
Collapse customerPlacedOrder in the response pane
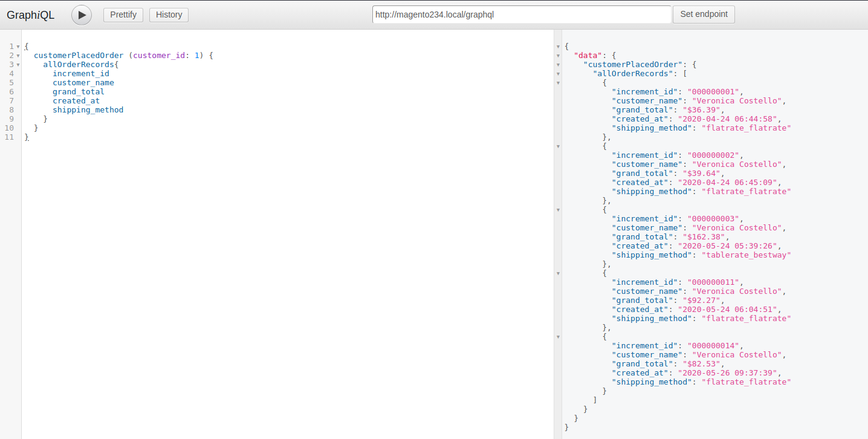[x=558, y=64]
